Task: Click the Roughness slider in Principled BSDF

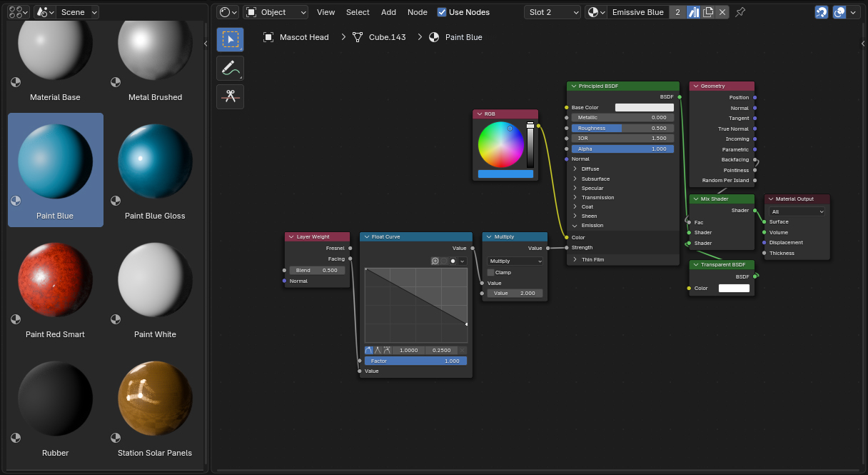Action: (x=622, y=128)
